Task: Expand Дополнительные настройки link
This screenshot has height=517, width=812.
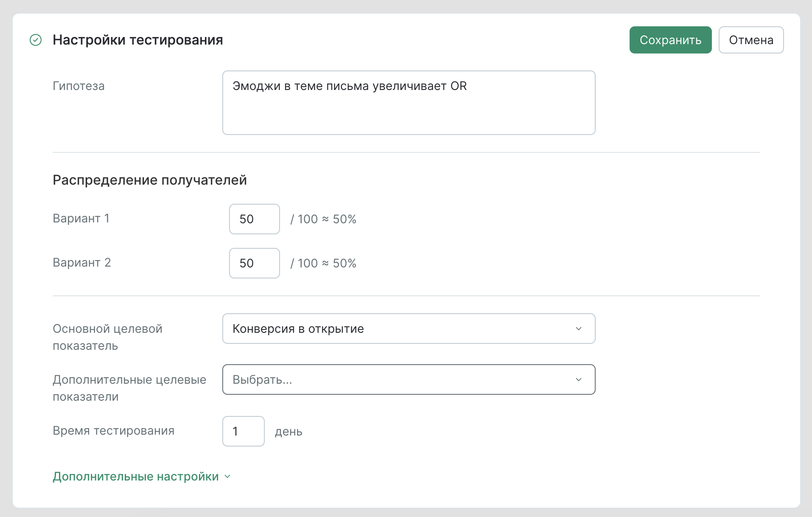Action: (141, 476)
